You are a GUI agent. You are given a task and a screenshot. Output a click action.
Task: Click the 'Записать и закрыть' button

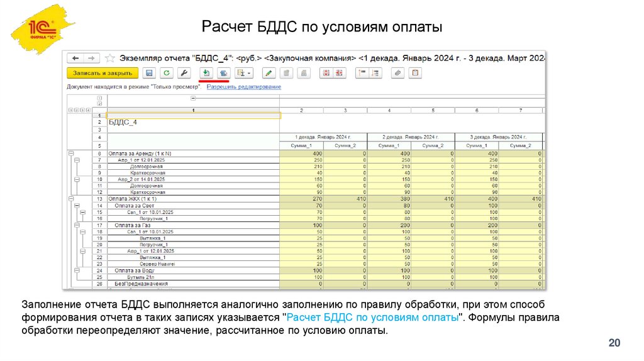pyautogui.click(x=103, y=73)
